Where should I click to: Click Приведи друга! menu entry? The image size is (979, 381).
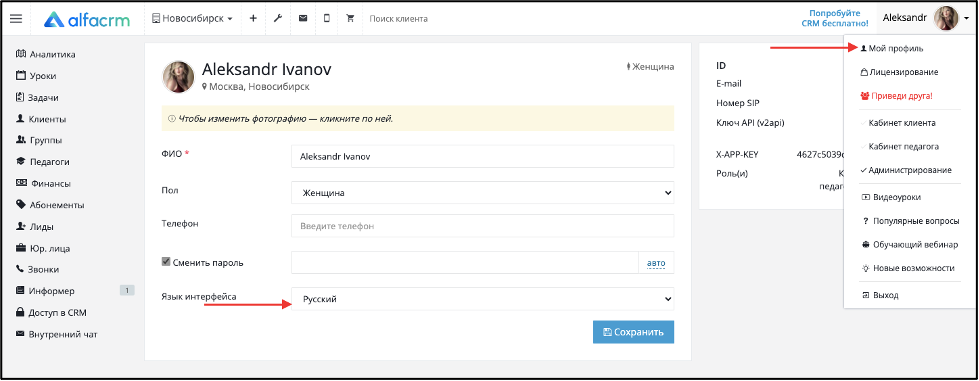896,96
